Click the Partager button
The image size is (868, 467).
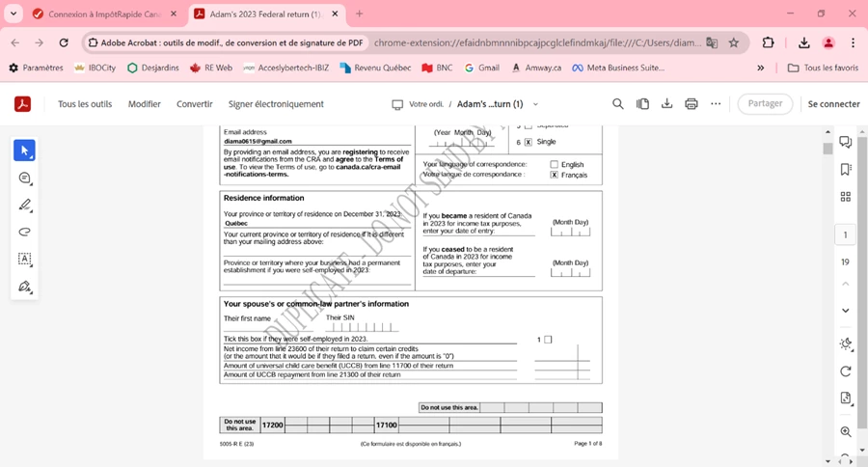coord(765,103)
